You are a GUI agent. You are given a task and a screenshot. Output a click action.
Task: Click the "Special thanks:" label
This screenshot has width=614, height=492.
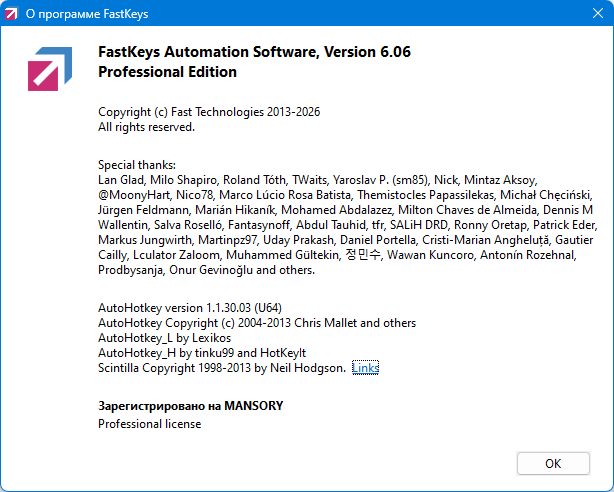(x=137, y=165)
